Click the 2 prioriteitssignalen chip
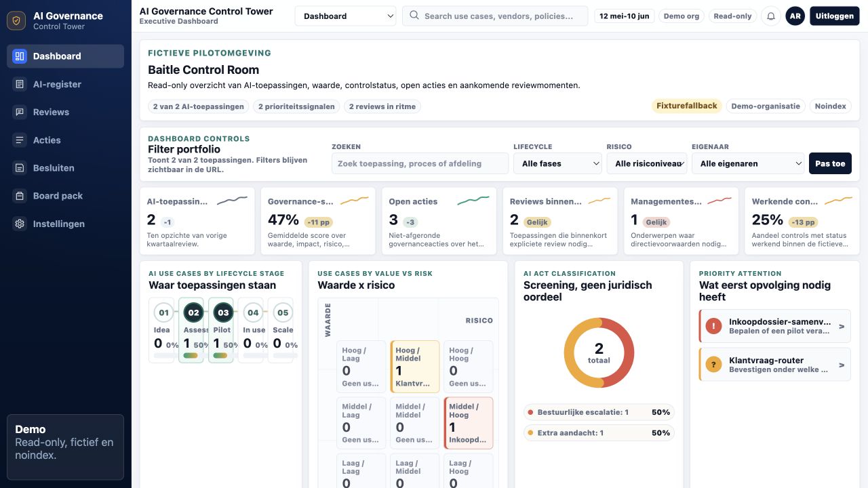 click(295, 106)
